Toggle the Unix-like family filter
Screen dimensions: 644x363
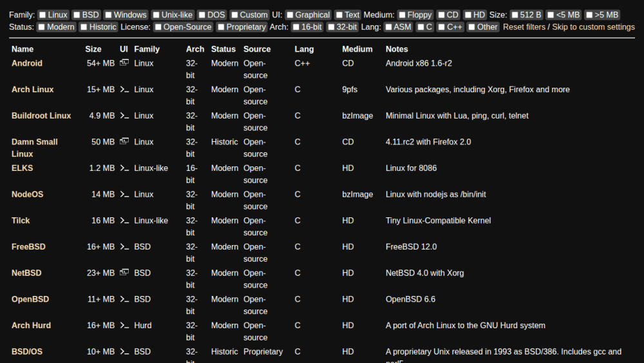156,15
